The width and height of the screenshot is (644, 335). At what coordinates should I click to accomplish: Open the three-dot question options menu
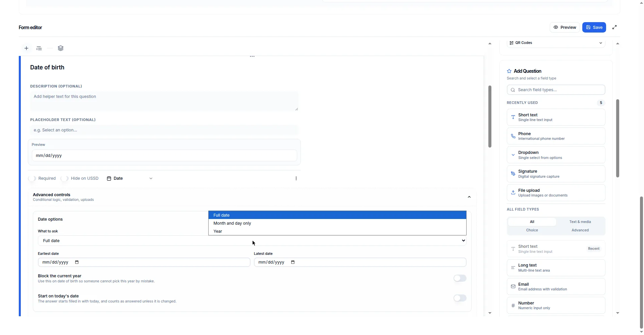[296, 178]
